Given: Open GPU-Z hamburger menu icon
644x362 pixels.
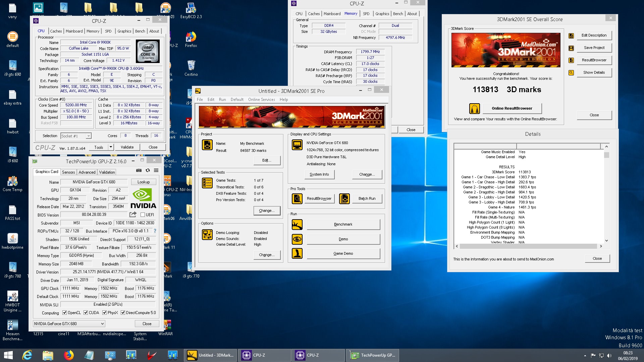Looking at the screenshot, I should [156, 170].
